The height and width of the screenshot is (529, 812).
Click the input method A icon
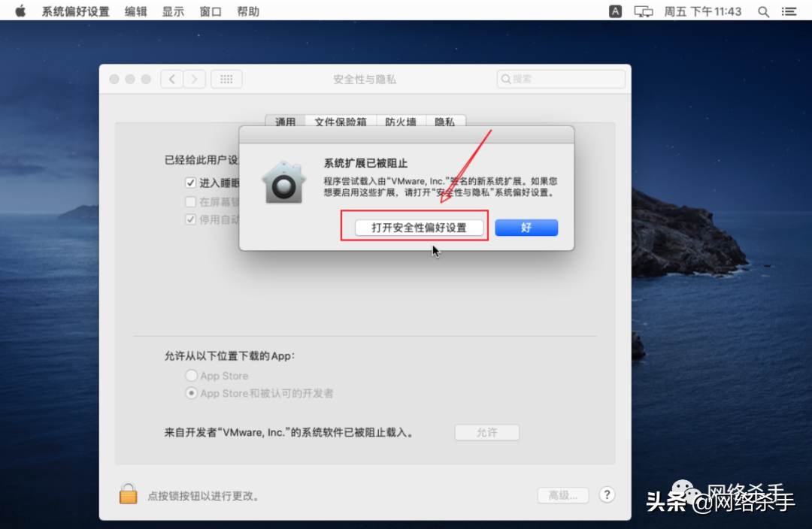point(615,11)
